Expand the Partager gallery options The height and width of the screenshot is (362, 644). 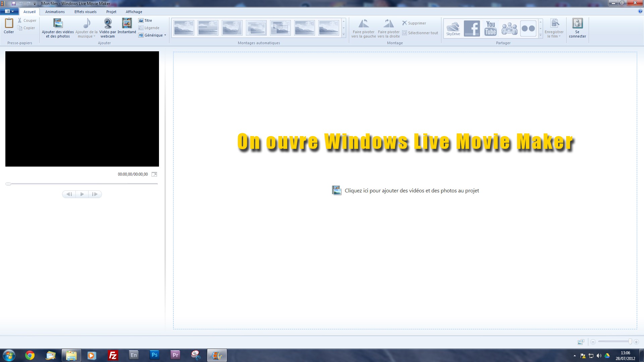point(540,35)
